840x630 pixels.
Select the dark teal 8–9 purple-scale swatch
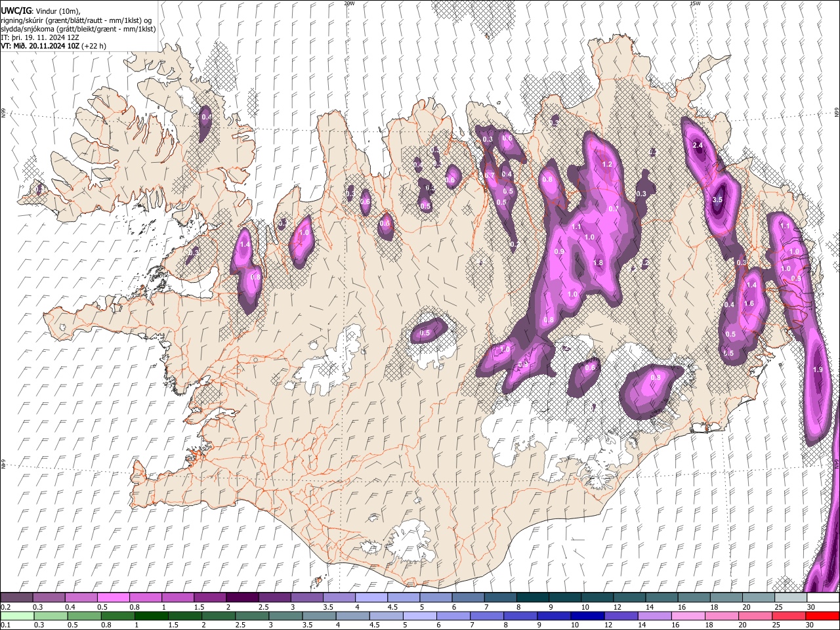[x=532, y=597]
